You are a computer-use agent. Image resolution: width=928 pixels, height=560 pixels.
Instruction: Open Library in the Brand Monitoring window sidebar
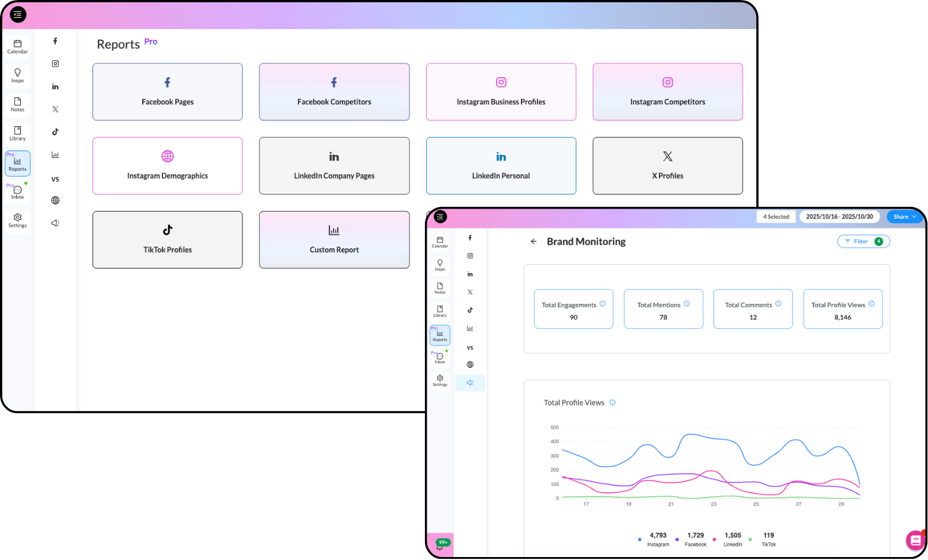click(x=440, y=311)
